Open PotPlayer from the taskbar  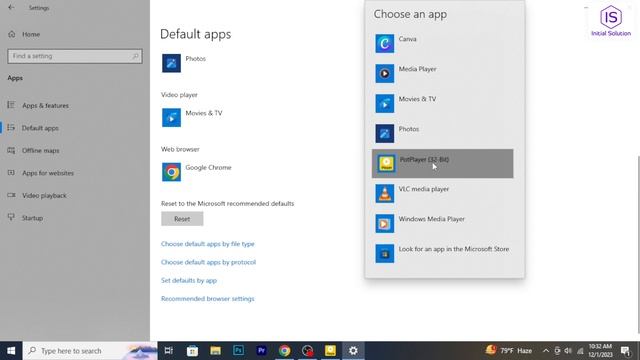point(330,351)
